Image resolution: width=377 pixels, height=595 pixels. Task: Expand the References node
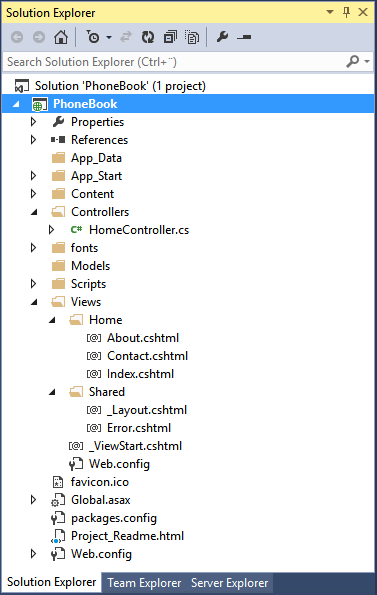pos(33,140)
